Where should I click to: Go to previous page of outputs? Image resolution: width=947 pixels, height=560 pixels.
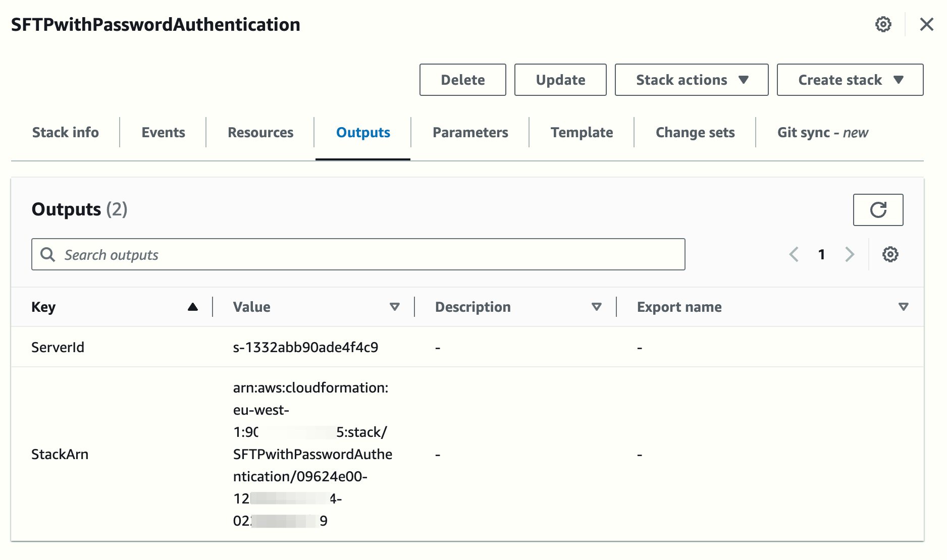point(794,254)
